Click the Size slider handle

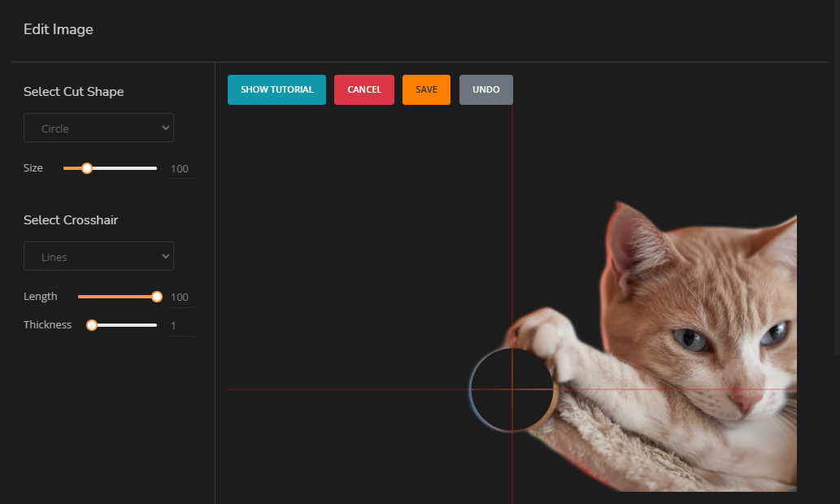87,168
